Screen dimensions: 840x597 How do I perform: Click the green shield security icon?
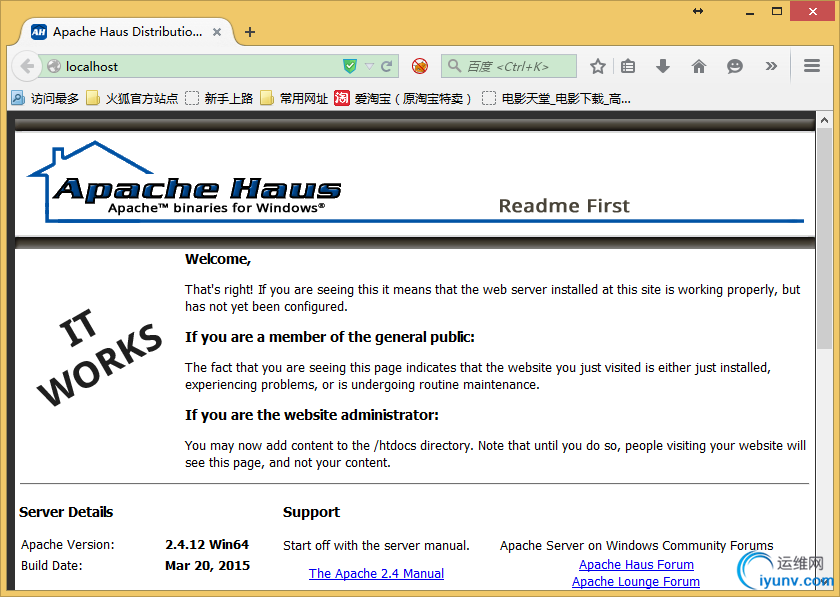click(x=350, y=66)
